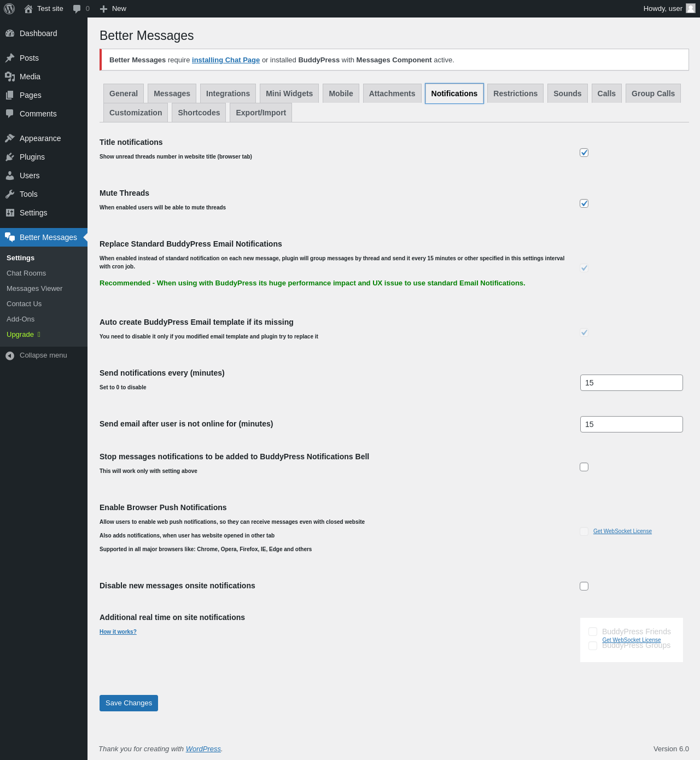
Task: Select the Mobile tab
Action: [341, 93]
